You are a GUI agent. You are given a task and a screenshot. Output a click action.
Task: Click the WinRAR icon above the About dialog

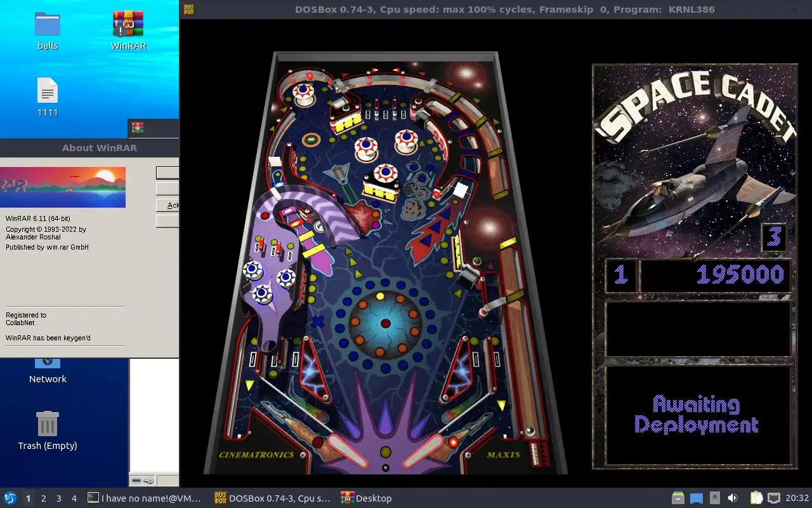138,128
